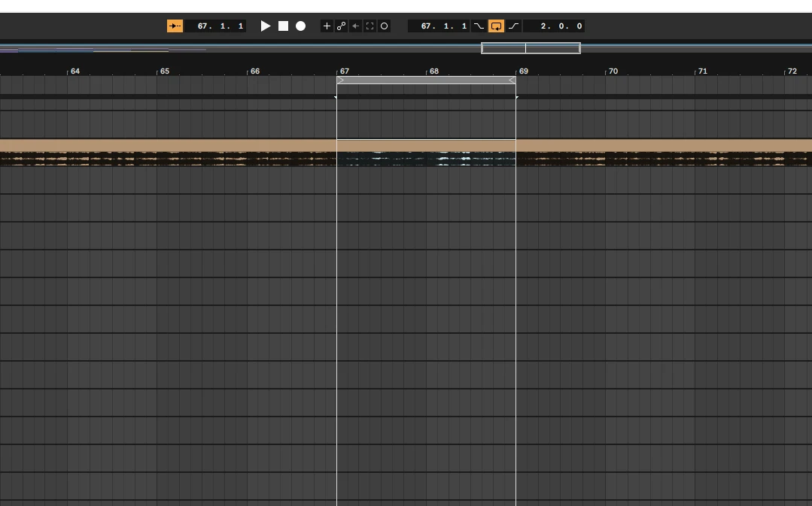Toggle the Punch-In switch
The height and width of the screenshot is (506, 812).
click(x=479, y=26)
